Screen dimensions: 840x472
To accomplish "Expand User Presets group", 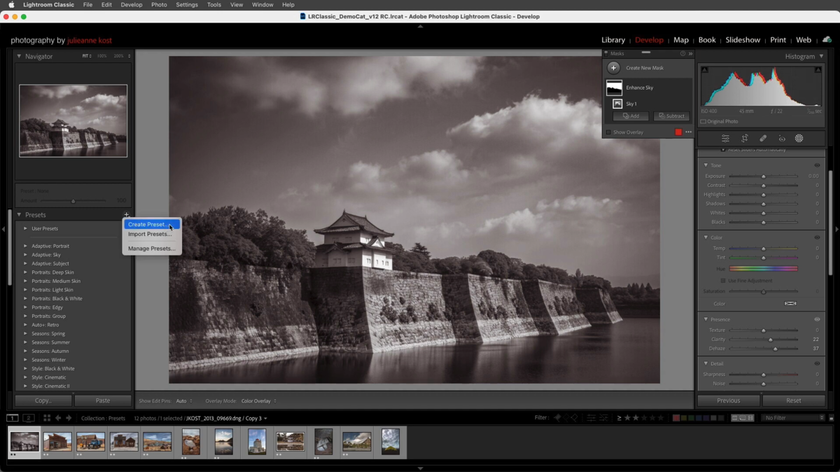I will click(x=25, y=229).
